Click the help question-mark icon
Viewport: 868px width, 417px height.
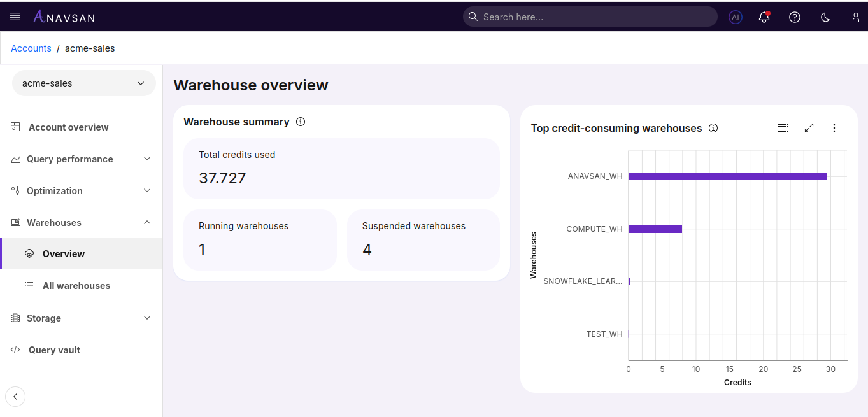pyautogui.click(x=794, y=17)
